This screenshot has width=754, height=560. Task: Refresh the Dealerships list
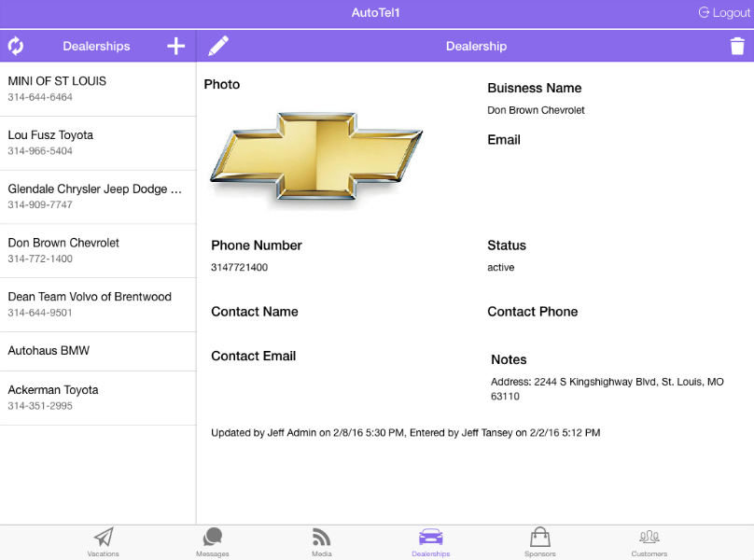tap(15, 46)
